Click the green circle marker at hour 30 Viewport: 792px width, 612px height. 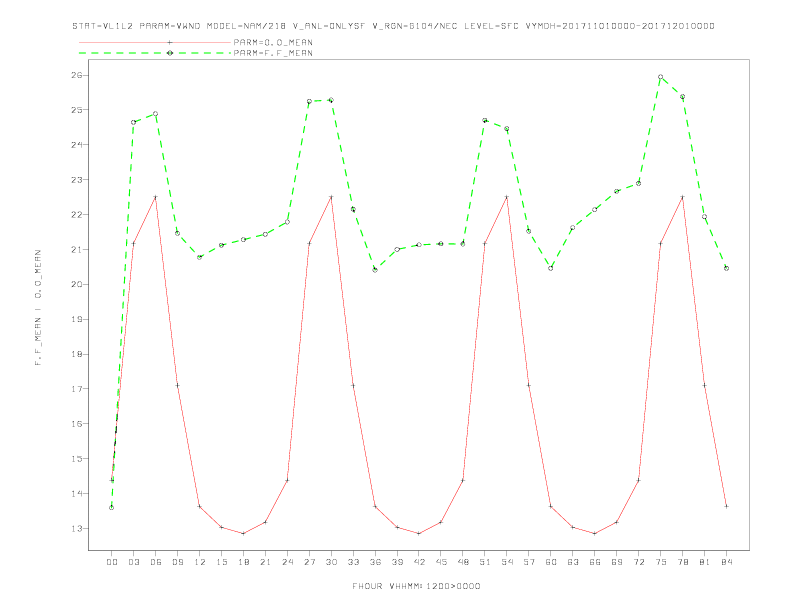[331, 100]
